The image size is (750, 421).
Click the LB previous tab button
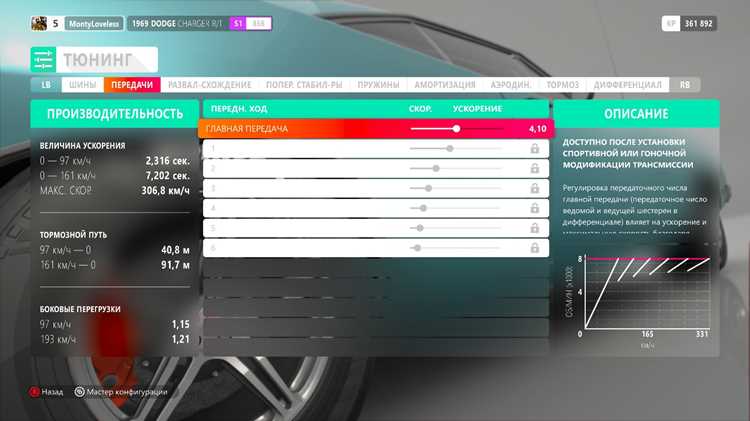tap(46, 85)
